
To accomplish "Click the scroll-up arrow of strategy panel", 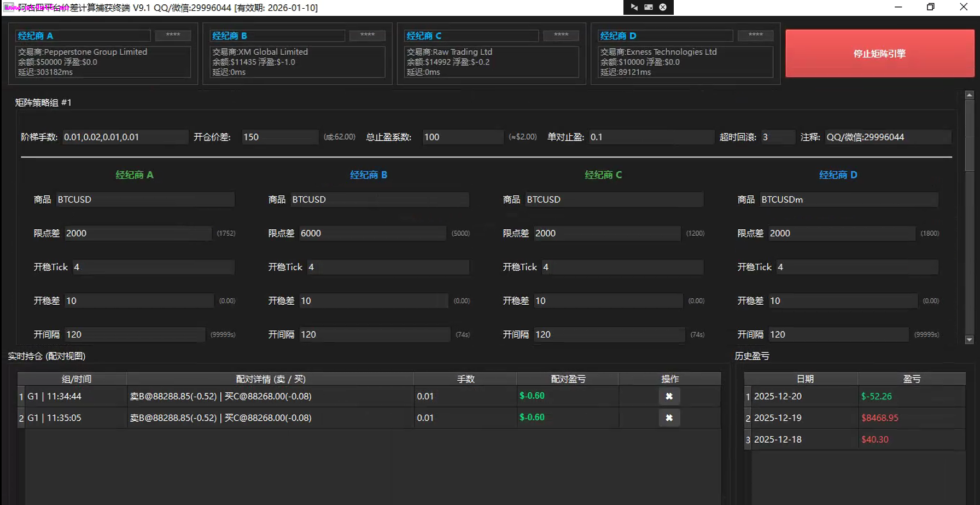I will 969,95.
